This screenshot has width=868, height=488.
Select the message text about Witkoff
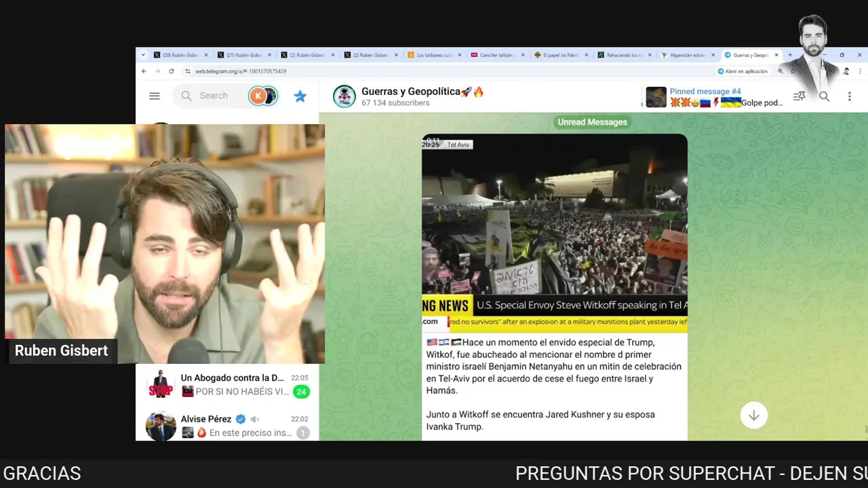tap(554, 366)
